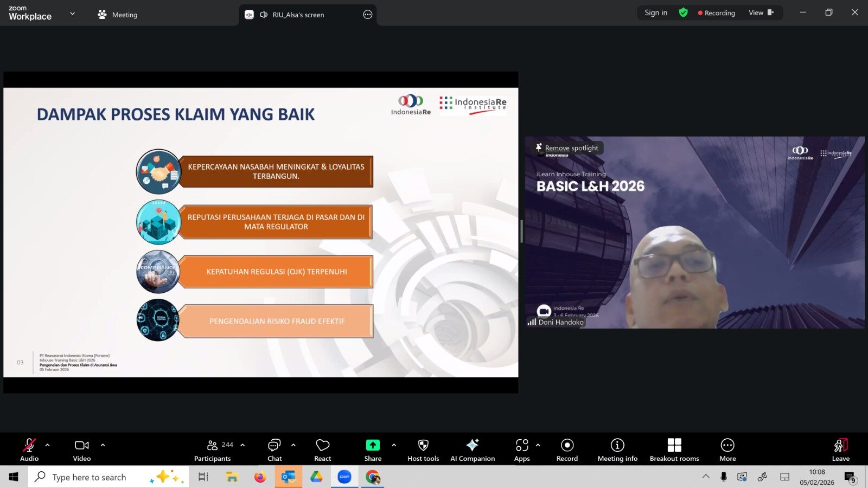Image resolution: width=868 pixels, height=488 pixels.
Task: Open the React emoji menu
Action: tap(322, 450)
